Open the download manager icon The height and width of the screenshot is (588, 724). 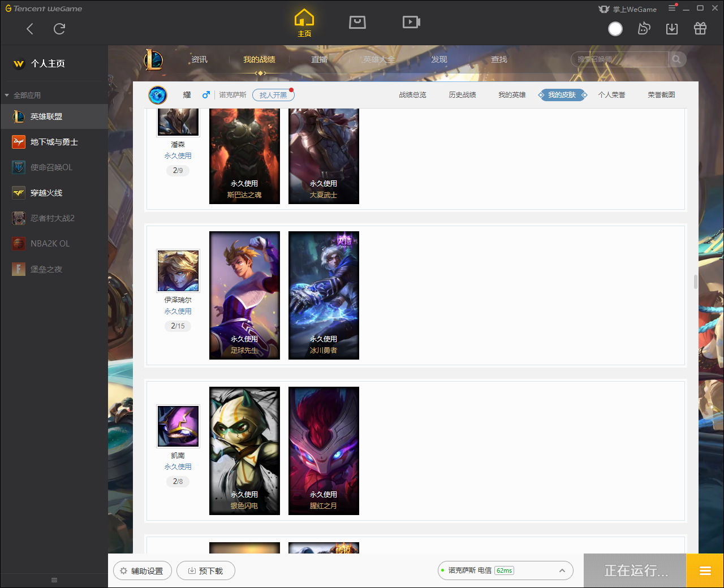tap(672, 29)
